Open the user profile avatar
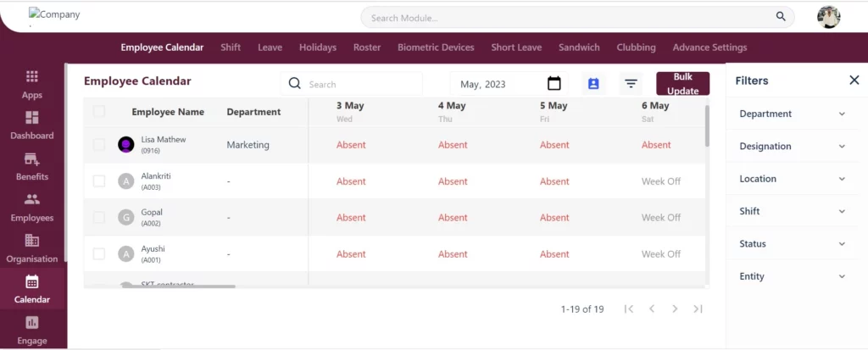 pyautogui.click(x=829, y=17)
